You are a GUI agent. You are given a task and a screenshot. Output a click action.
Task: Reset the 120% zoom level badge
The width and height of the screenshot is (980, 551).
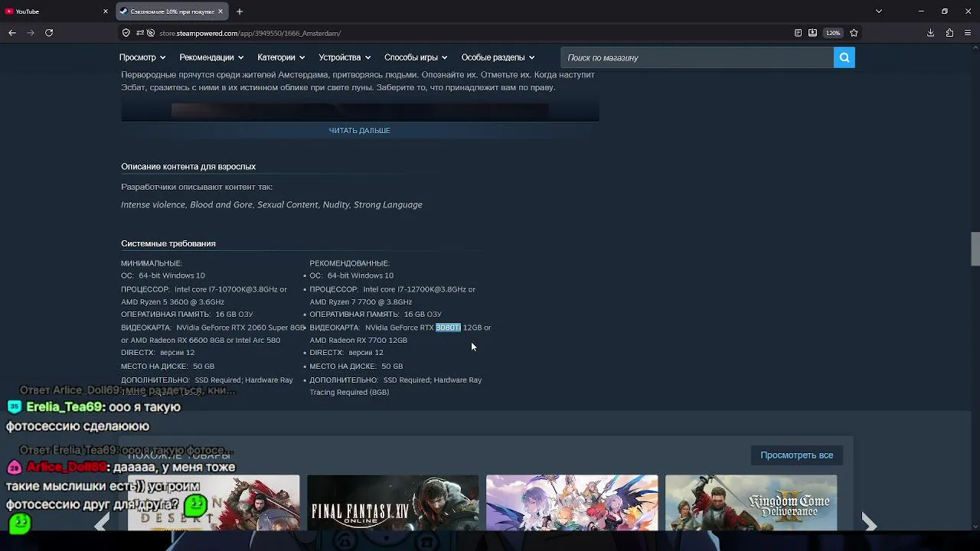[833, 33]
